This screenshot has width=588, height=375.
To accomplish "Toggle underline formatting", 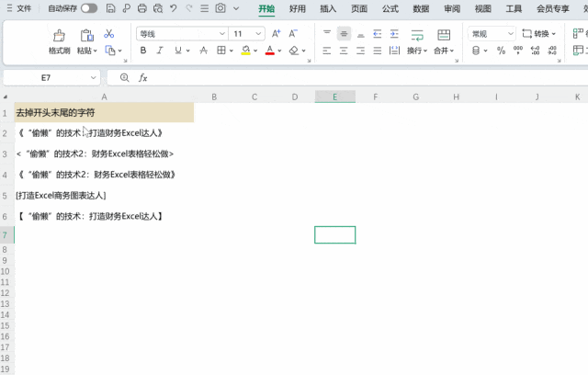I will pos(178,51).
